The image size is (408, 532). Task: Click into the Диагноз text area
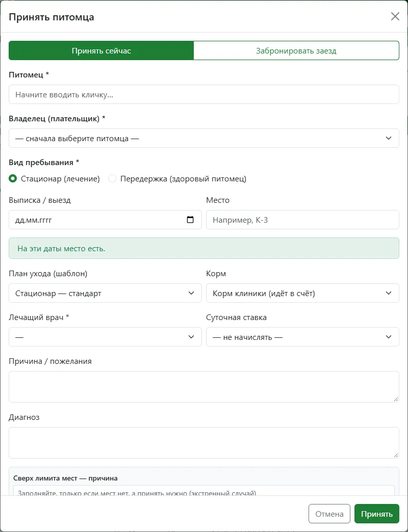203,443
